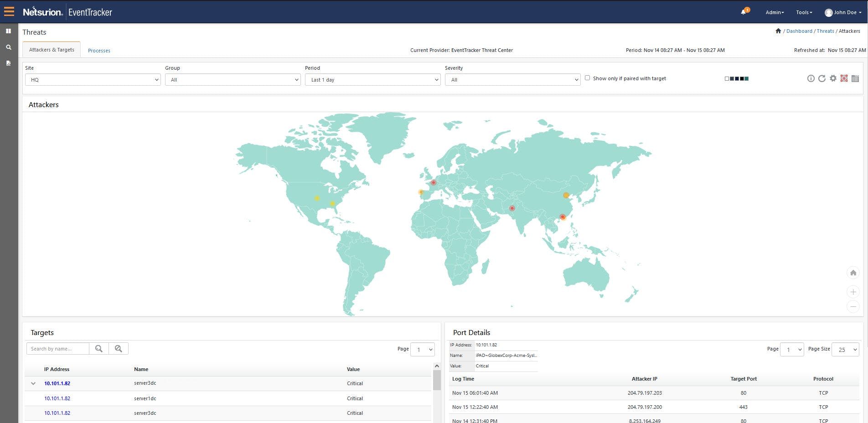Select the dashboard panel icon in left sidebar
Image resolution: width=868 pixels, height=423 pixels.
(x=8, y=31)
